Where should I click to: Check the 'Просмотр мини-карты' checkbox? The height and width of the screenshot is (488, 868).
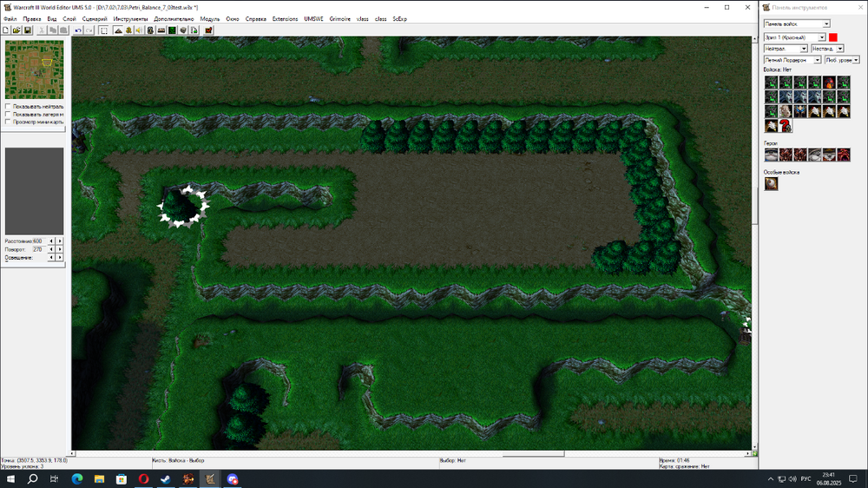tap(8, 122)
